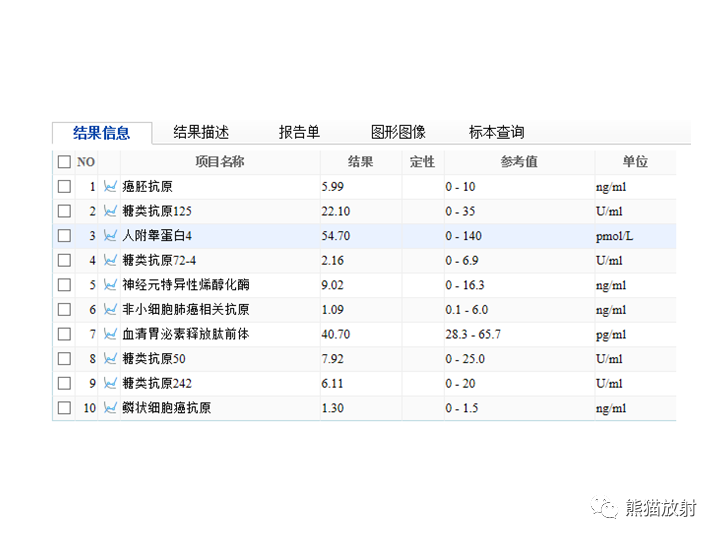Click result value 5.99
The width and height of the screenshot is (720, 540).
pyautogui.click(x=332, y=187)
